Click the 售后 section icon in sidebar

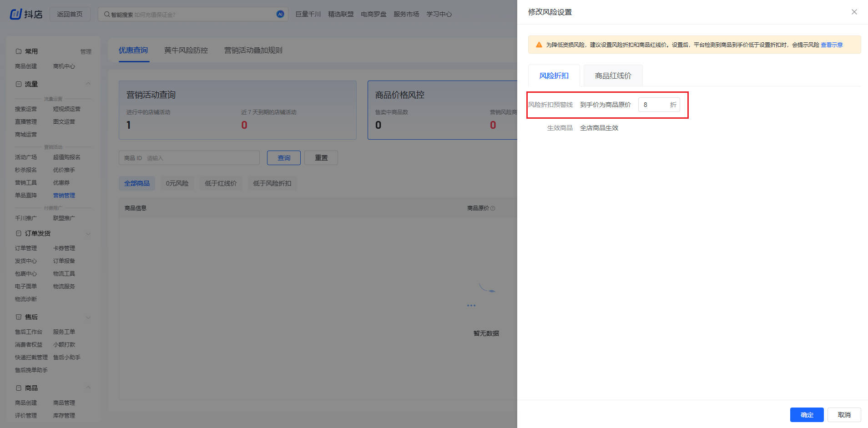(19, 317)
